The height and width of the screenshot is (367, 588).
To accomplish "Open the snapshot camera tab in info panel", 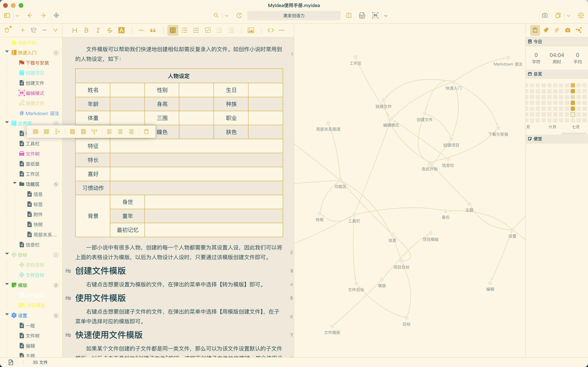I will pos(568,30).
